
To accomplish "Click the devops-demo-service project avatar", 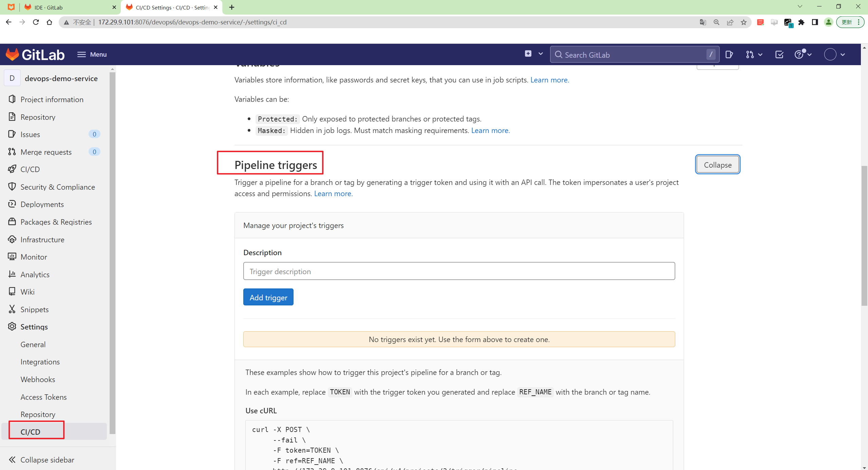I will tap(12, 78).
